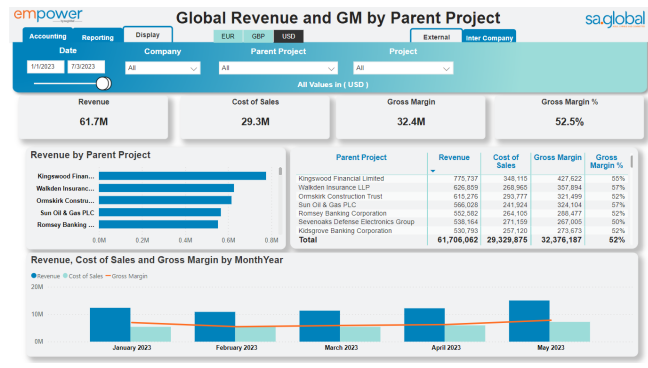Click the Revenue legend marker
Image resolution: width=648 pixels, height=368 pixels.
[x=33, y=276]
